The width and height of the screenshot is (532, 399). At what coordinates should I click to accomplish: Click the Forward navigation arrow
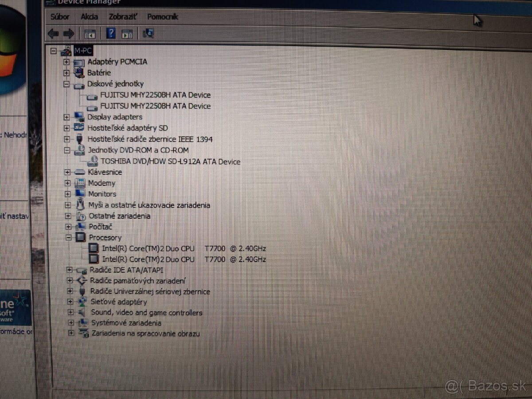coord(69,33)
